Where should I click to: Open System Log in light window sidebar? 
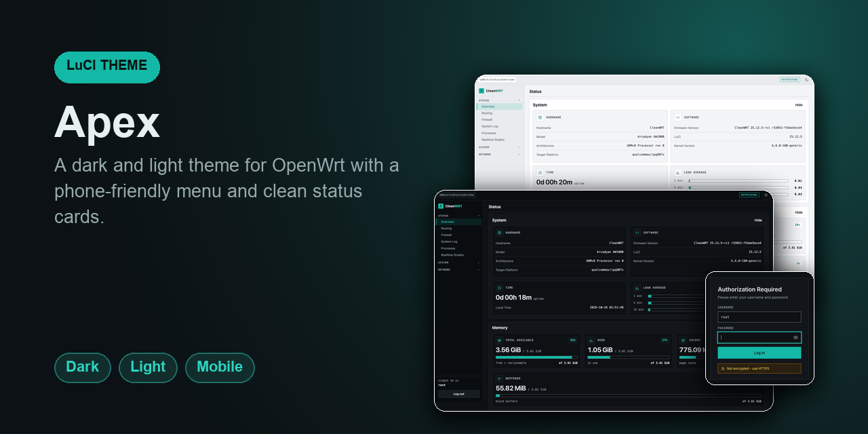[x=499, y=126]
